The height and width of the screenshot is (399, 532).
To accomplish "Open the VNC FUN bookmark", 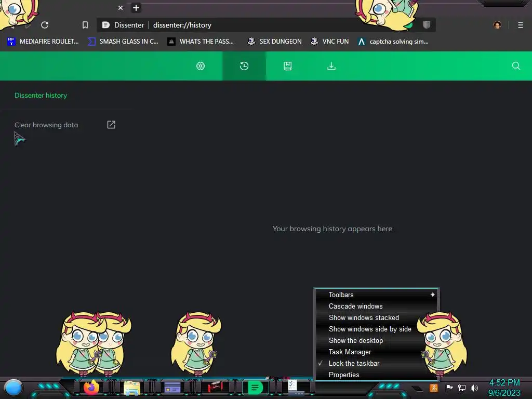I will point(330,42).
